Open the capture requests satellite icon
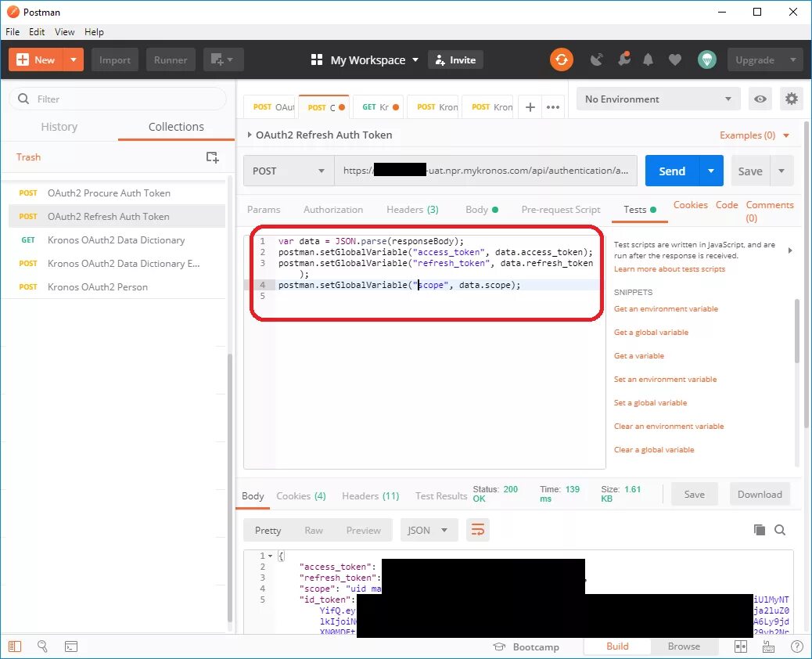Viewport: 812px width, 659px height. [x=597, y=59]
